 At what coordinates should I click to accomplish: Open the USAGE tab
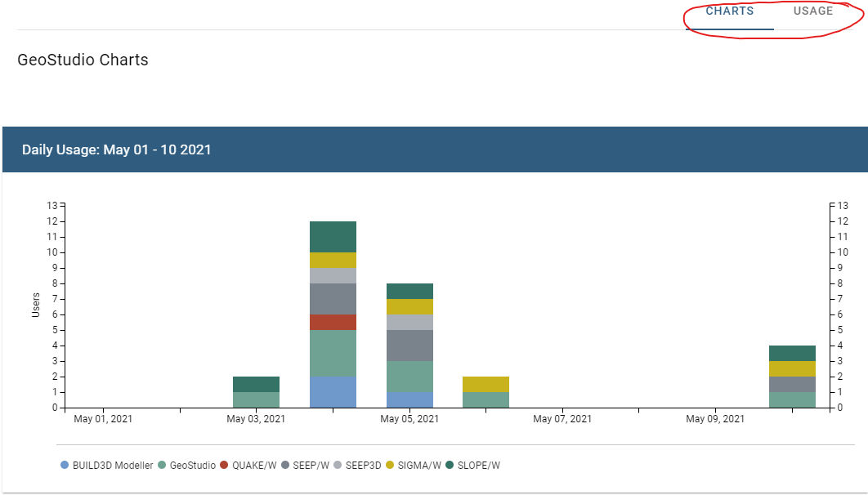pyautogui.click(x=812, y=11)
